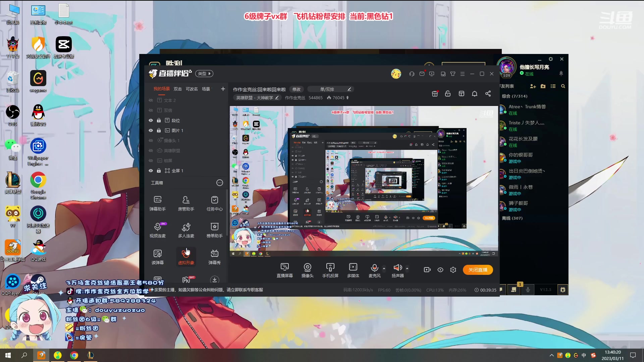Image resolution: width=644 pixels, height=362 pixels.
Task: Open notification center in taskbar
Action: [x=633, y=355]
